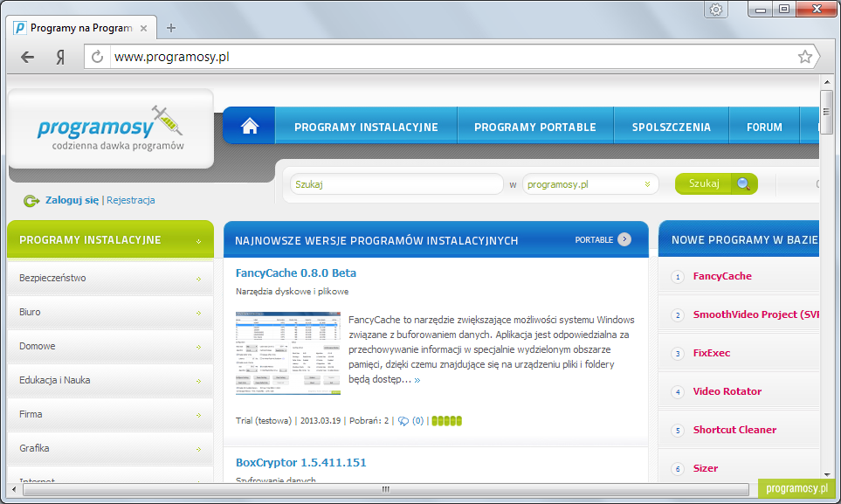Open the FORUM menu item

[764, 128]
